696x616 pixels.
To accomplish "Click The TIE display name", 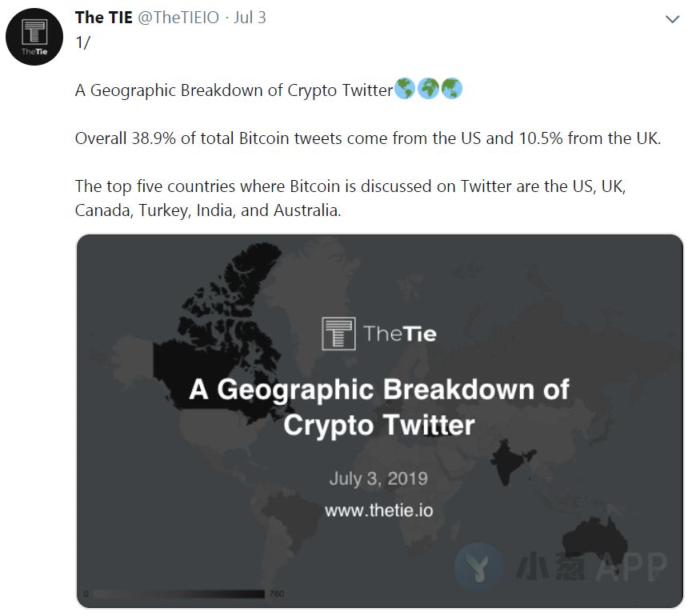I will (104, 18).
